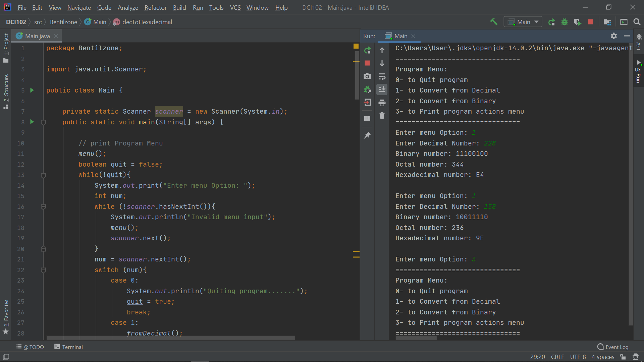This screenshot has height=362, width=644.
Task: Click the Dump Threads camera icon
Action: [367, 76]
